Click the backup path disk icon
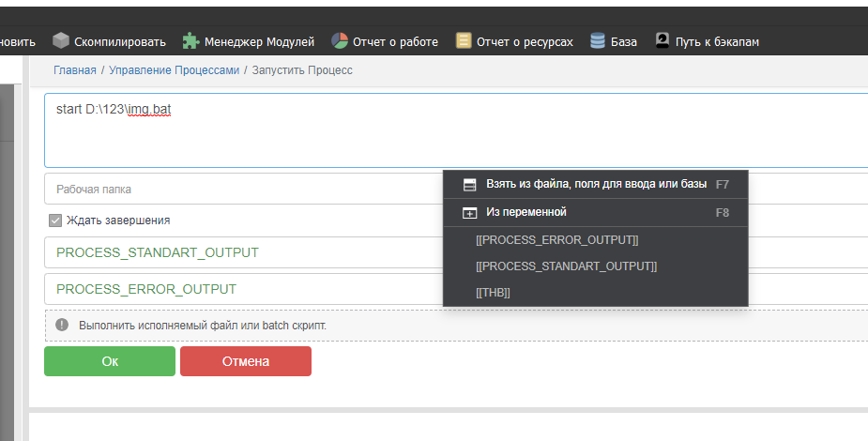 click(x=662, y=40)
